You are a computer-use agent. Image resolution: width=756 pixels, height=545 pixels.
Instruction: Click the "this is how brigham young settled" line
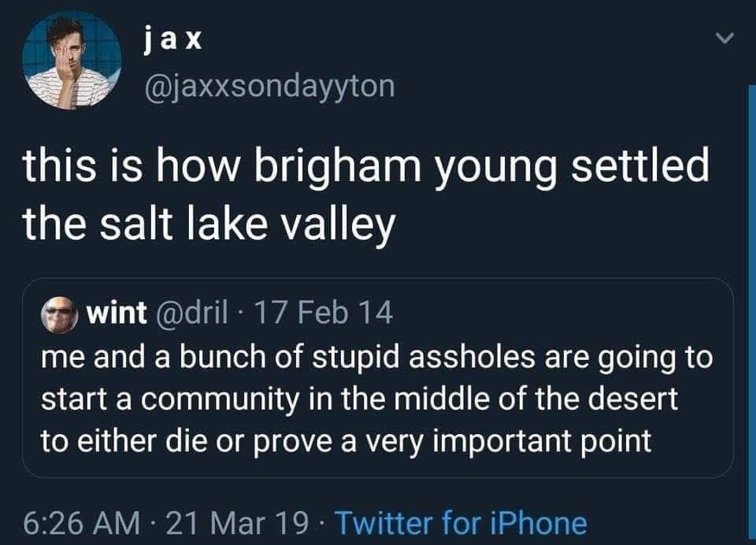[365, 169]
